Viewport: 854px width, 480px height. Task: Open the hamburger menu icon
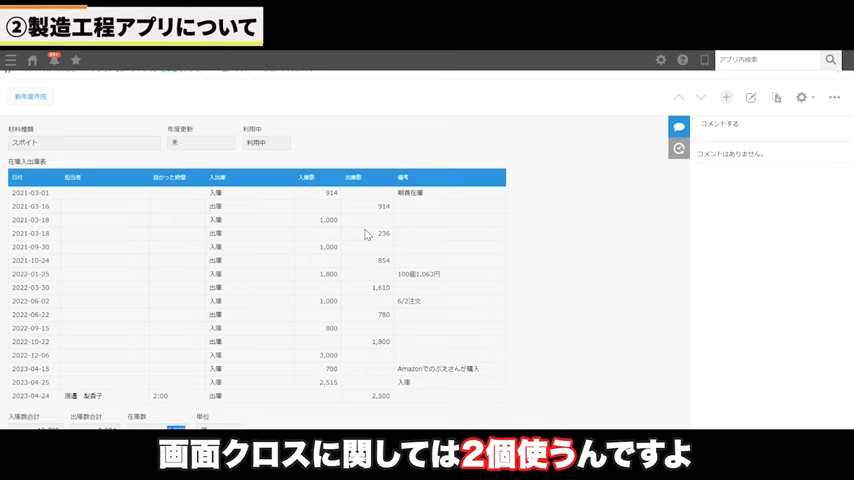(x=11, y=60)
